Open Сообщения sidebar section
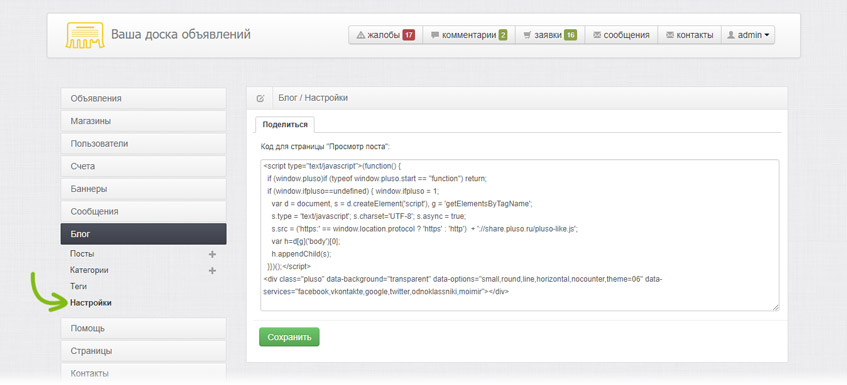The image size is (847, 385). 143,211
